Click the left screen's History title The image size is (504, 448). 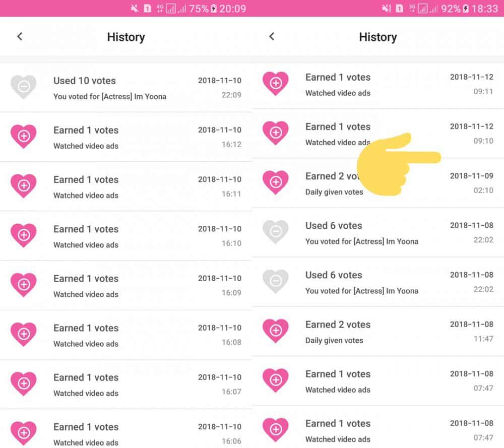[x=126, y=37]
